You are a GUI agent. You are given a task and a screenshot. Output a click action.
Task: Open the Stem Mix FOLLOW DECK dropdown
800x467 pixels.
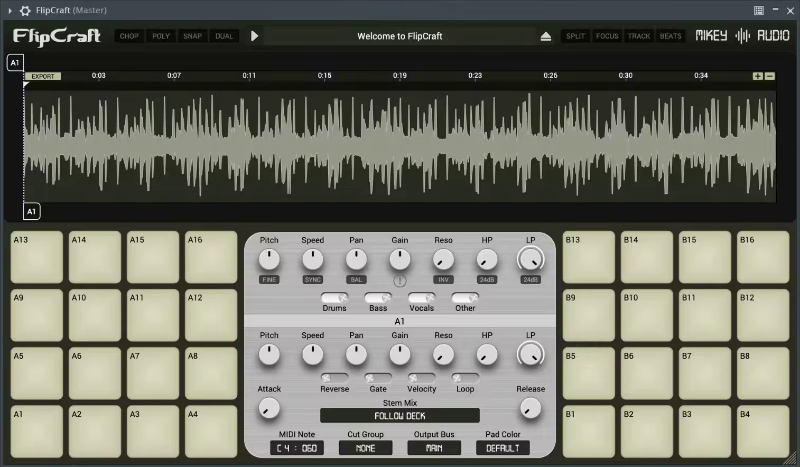[x=400, y=416]
